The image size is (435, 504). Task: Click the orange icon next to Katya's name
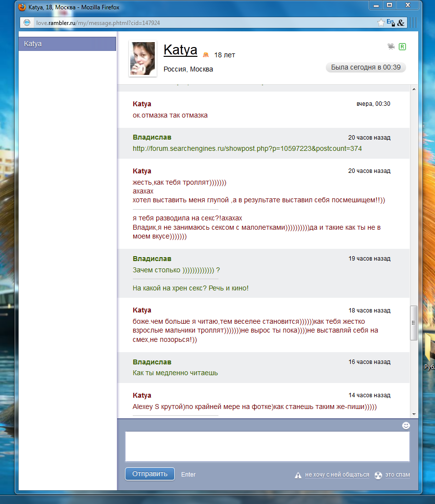point(206,54)
